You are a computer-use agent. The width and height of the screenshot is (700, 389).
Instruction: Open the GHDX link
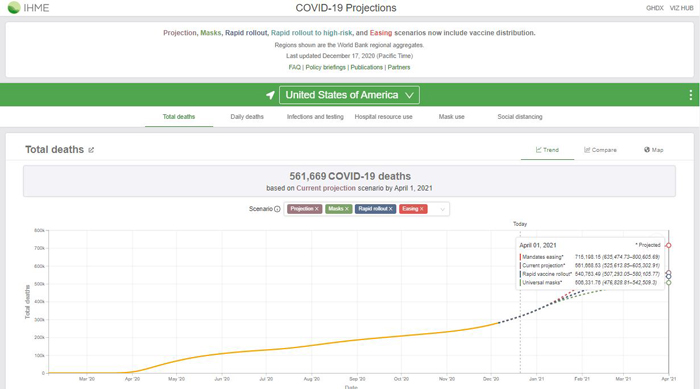[x=654, y=8]
